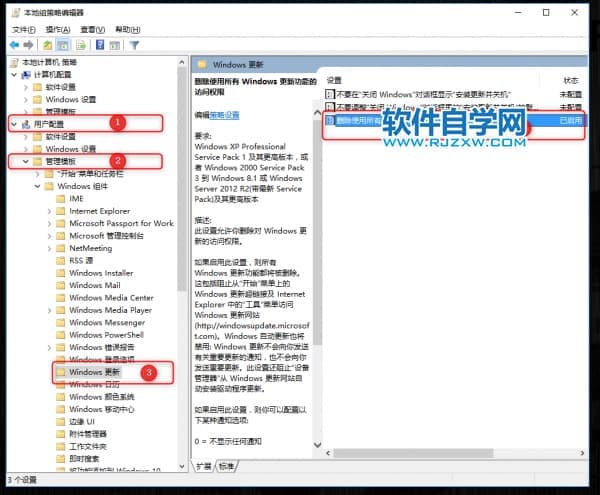Screen dimensions: 600x495
Task: Click the Back arrow toolbar icon
Action: (x=12, y=45)
